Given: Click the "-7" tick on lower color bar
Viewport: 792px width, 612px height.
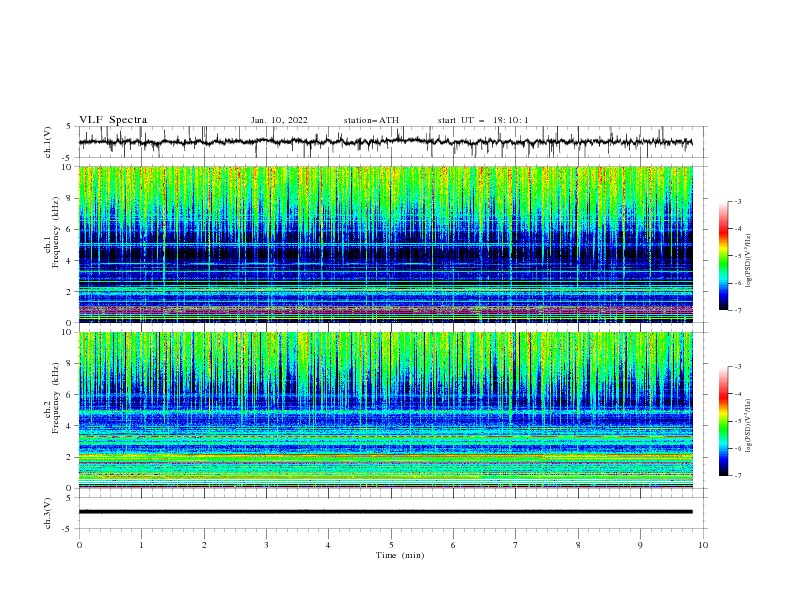Looking at the screenshot, I should pos(737,476).
